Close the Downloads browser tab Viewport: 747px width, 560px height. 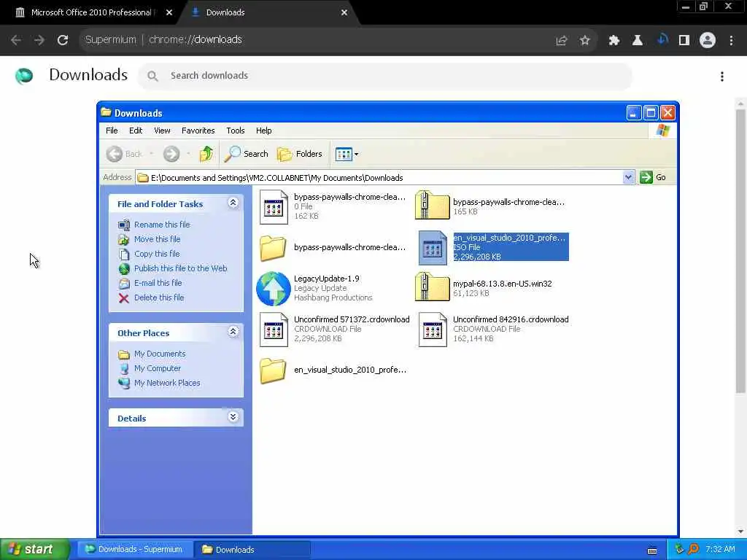(x=344, y=13)
